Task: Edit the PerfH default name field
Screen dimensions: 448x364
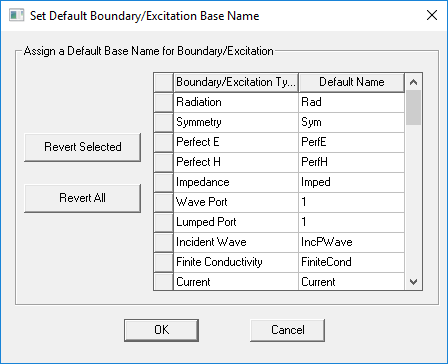Action: pos(351,162)
